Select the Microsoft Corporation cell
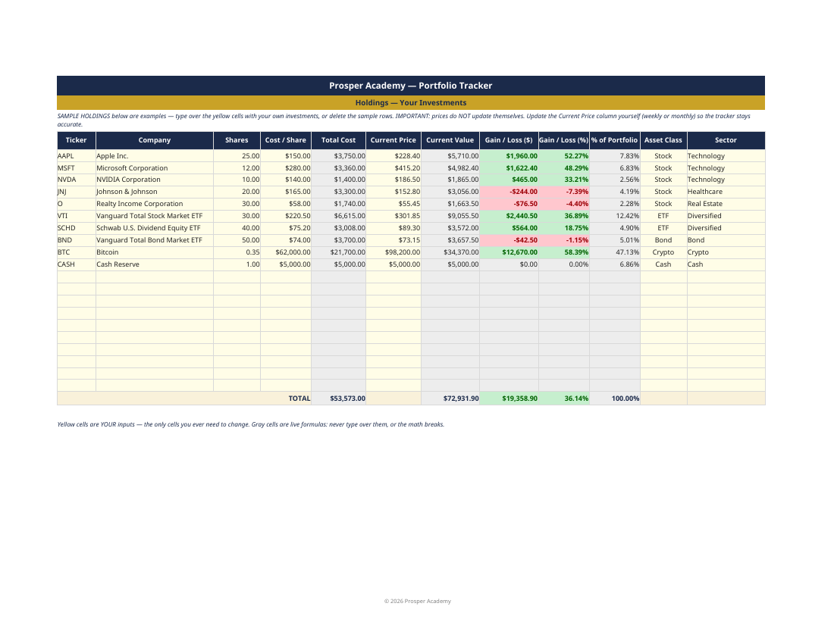Viewport: 834px width, 644px height. tap(154, 168)
